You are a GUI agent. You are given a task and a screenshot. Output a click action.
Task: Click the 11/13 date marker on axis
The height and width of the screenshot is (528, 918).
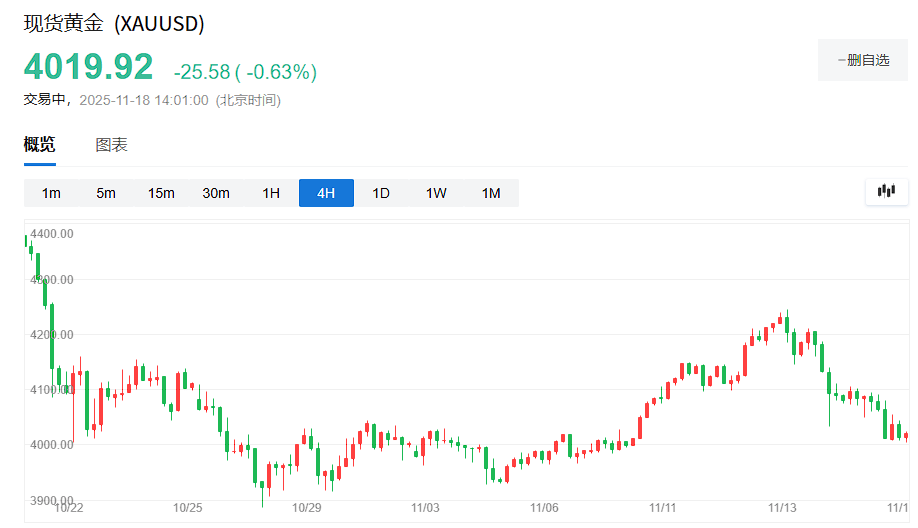(782, 508)
